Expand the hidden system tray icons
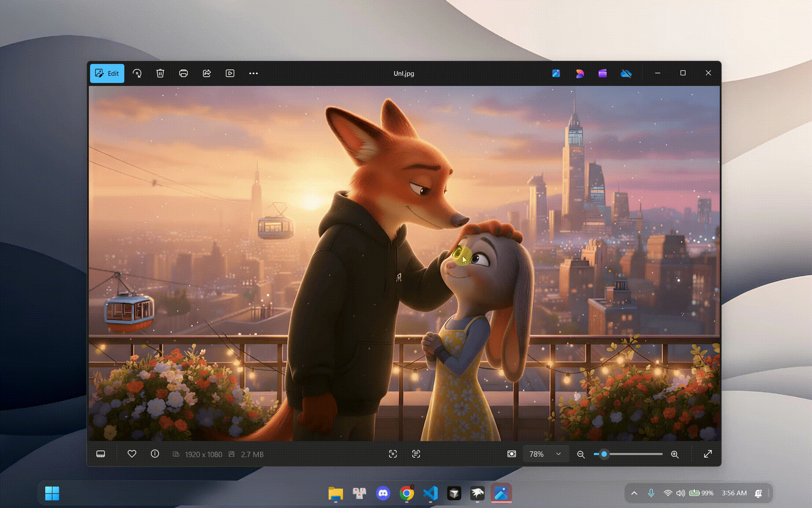Image resolution: width=812 pixels, height=508 pixels. 634,493
